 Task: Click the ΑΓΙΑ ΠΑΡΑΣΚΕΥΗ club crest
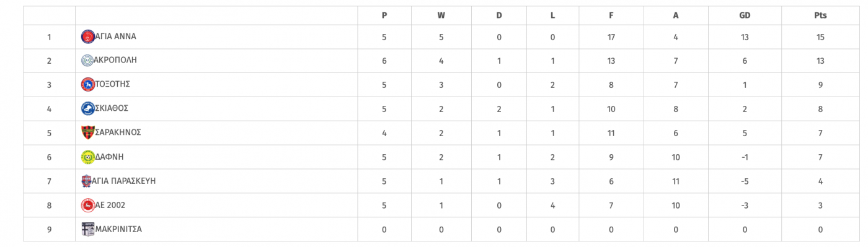tap(88, 181)
